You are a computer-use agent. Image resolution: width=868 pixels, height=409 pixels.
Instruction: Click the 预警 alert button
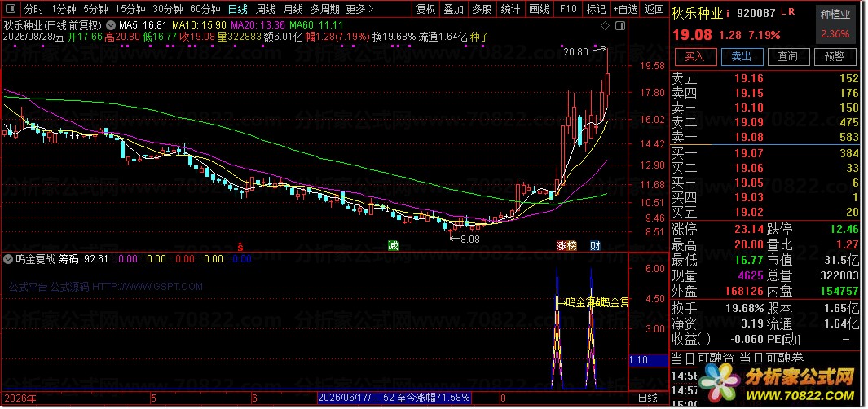pos(835,56)
